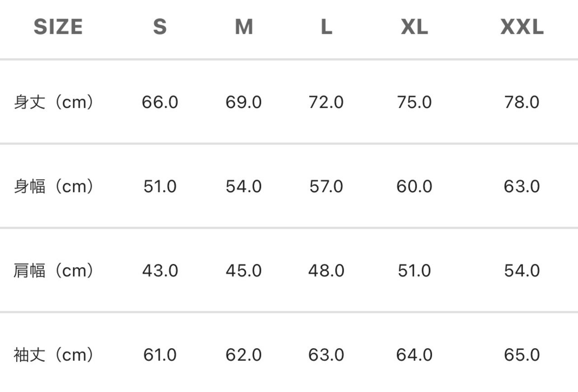Select the 肩幅 (cm) row label
578x392 pixels.
tap(53, 271)
